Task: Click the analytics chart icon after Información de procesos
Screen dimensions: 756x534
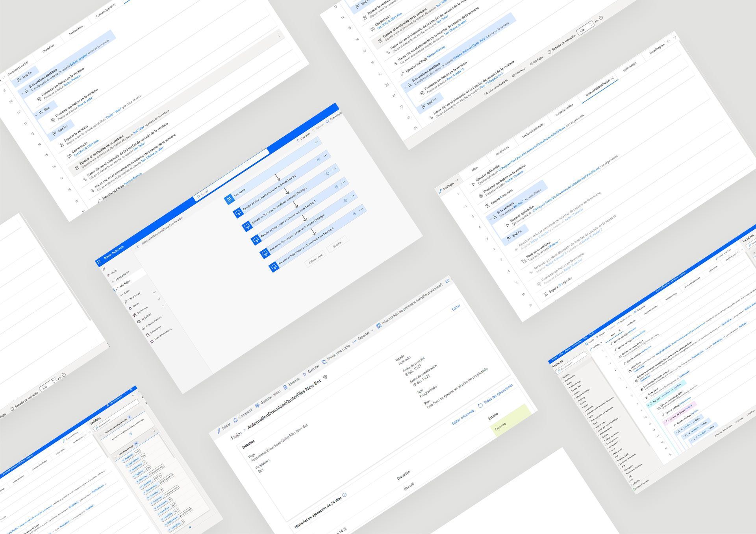Action: click(x=448, y=280)
